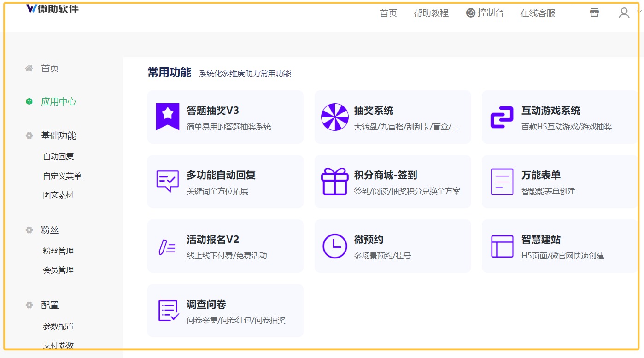
Task: Click the 万能表单 document icon
Action: click(x=502, y=182)
